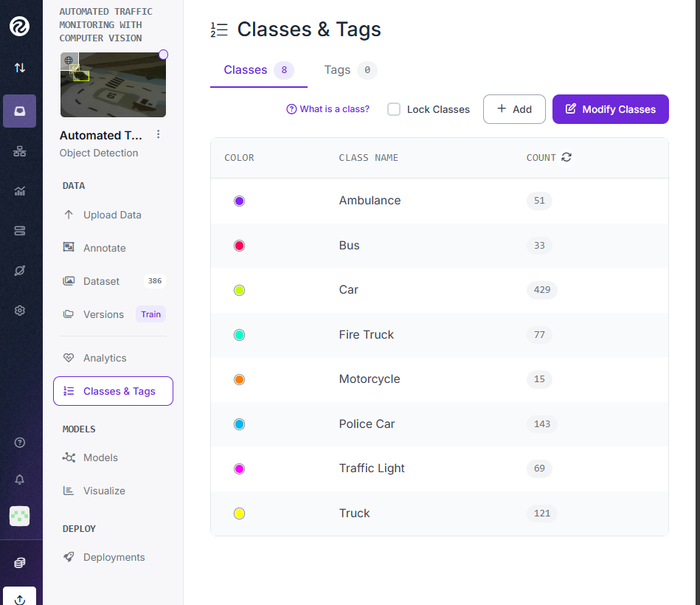Click the Bus red color swatch
The height and width of the screenshot is (605, 700).
click(x=239, y=246)
